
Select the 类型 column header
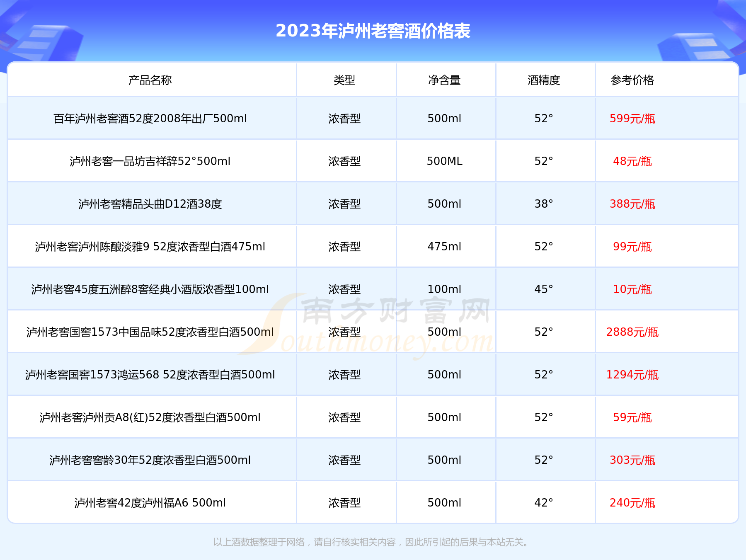pyautogui.click(x=344, y=80)
